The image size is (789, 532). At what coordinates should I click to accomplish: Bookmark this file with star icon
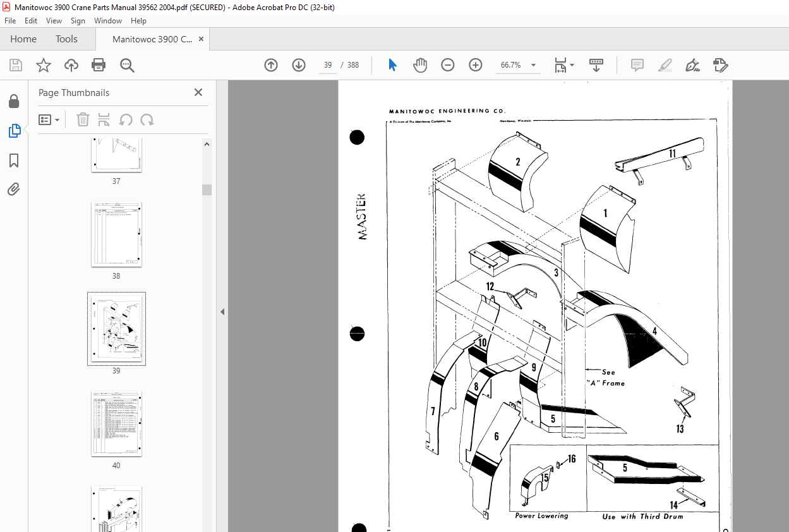pyautogui.click(x=44, y=65)
